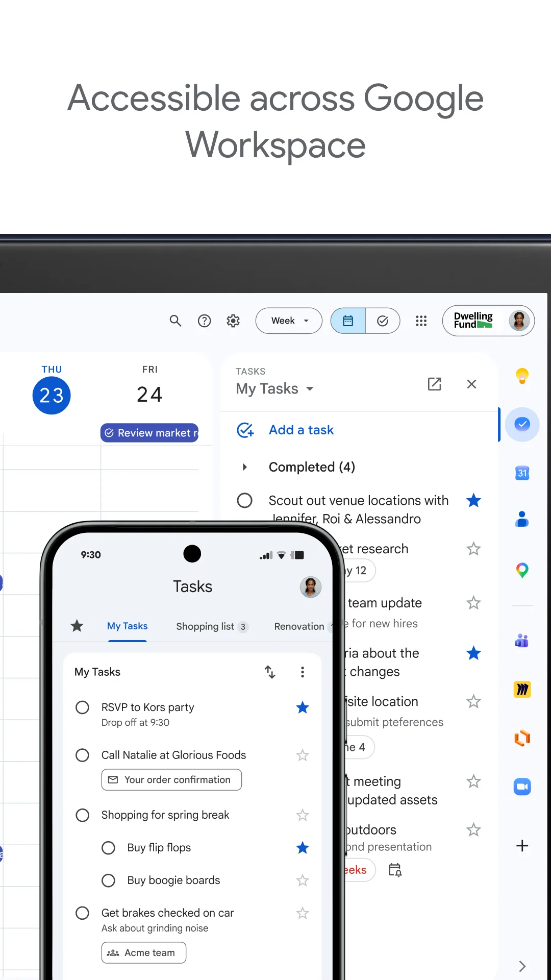This screenshot has height=980, width=551.
Task: Open the Week view dropdown
Action: click(289, 321)
